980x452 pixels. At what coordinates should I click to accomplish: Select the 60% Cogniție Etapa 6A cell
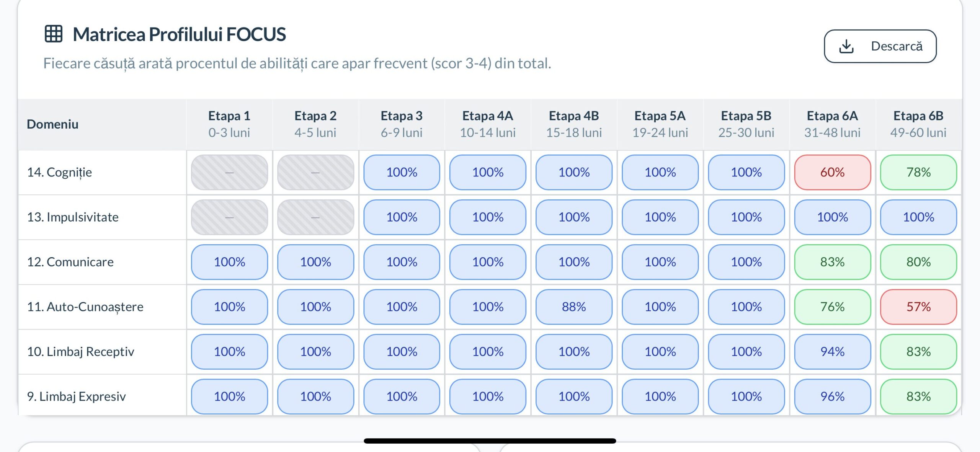click(x=832, y=172)
